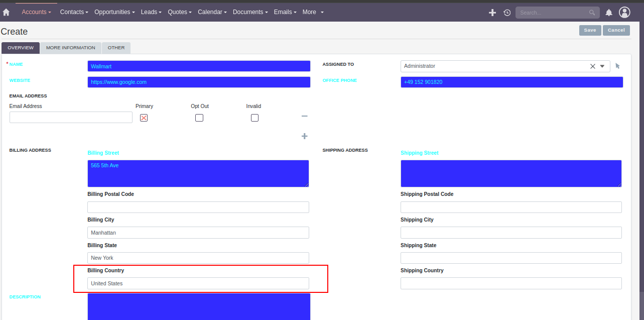Click the quick create plus icon
Viewport: 644px width, 320px height.
pos(492,13)
